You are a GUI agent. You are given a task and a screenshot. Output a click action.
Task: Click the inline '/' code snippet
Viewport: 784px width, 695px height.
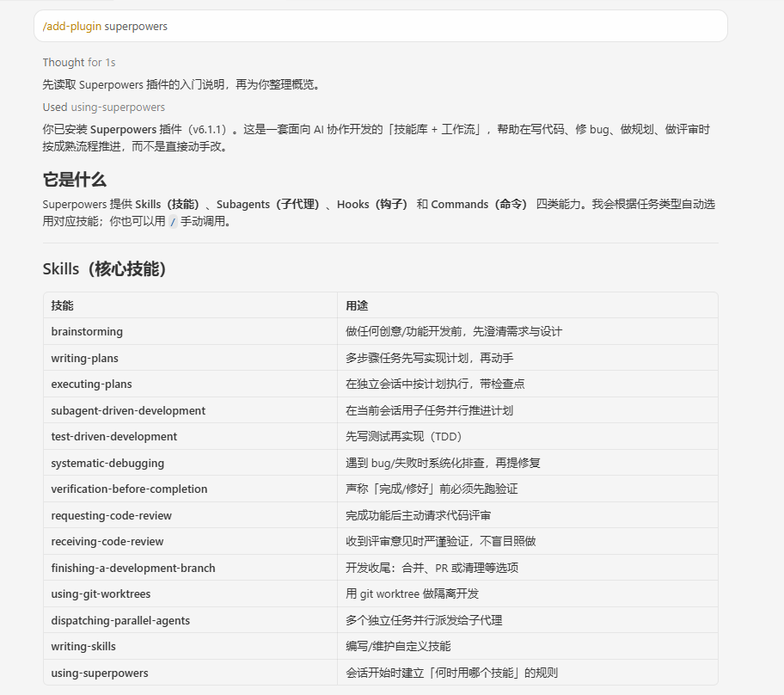click(x=173, y=222)
